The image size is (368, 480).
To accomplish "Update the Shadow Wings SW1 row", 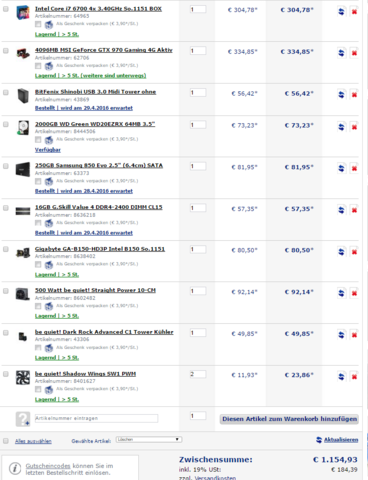I will pyautogui.click(x=341, y=377).
